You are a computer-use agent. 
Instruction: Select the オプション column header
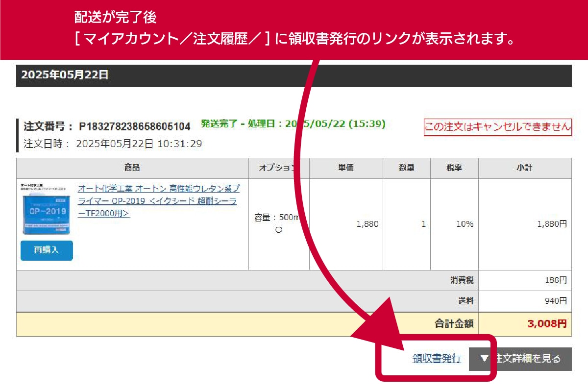click(x=278, y=168)
